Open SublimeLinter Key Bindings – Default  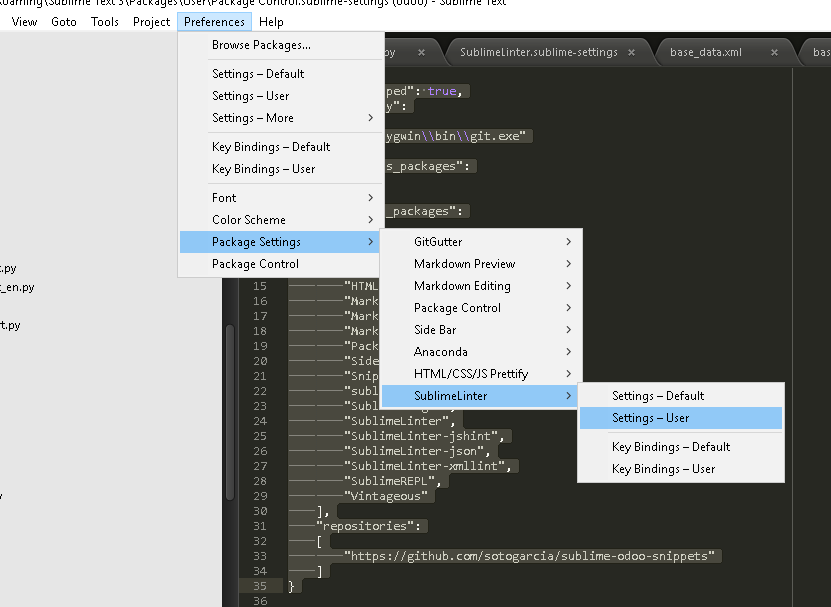tap(680, 447)
